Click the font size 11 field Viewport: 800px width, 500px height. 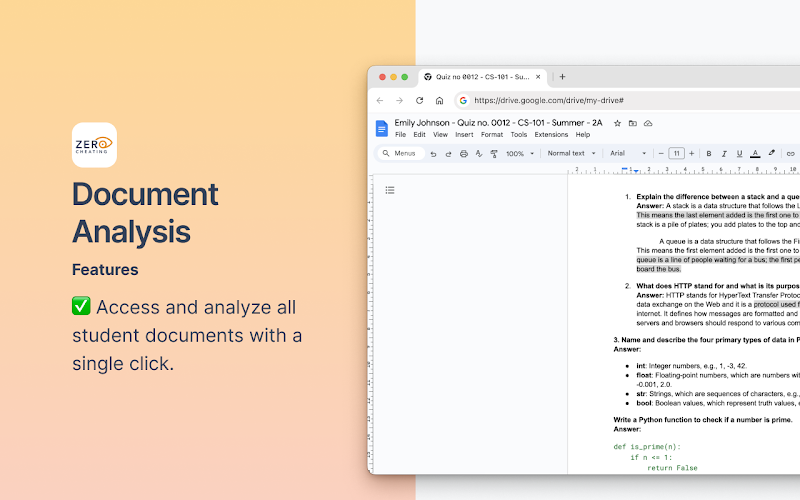[x=676, y=154]
